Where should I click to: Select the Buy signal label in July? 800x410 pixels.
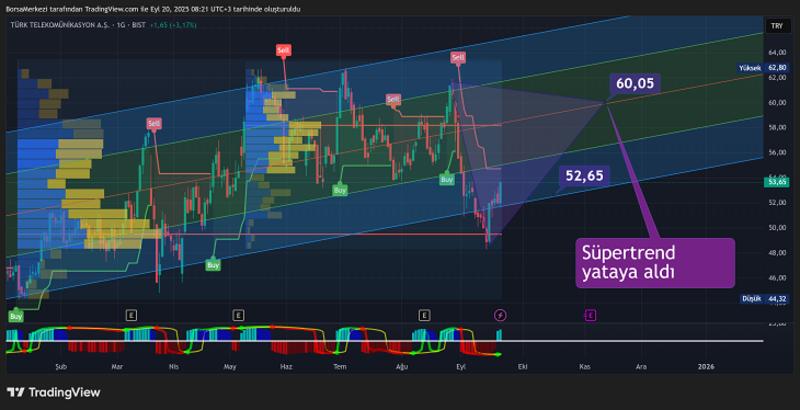340,190
